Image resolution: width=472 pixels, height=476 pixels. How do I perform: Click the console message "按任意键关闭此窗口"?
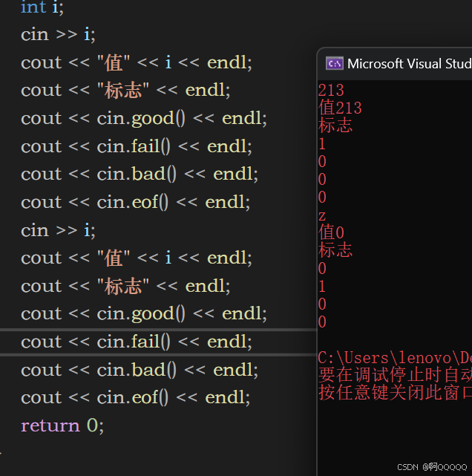click(395, 393)
